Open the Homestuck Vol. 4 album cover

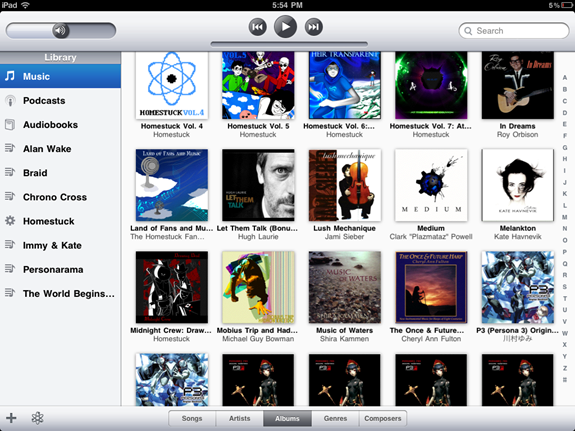(172, 85)
